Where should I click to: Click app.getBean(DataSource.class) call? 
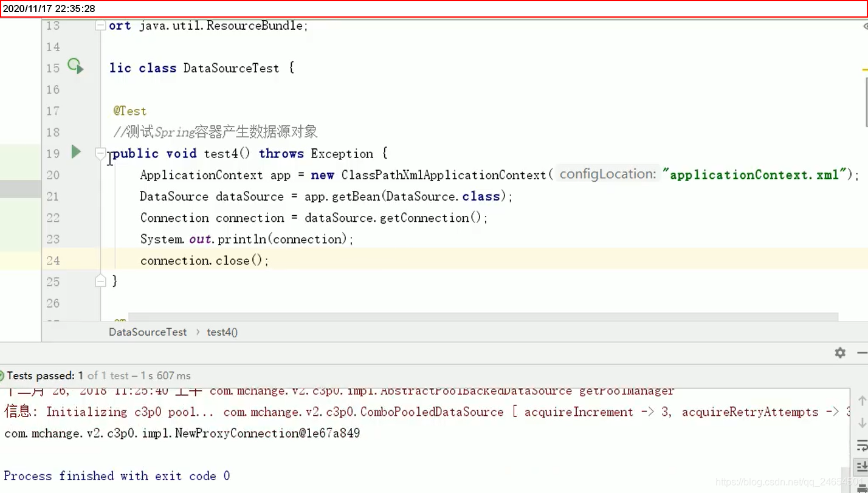[405, 196]
